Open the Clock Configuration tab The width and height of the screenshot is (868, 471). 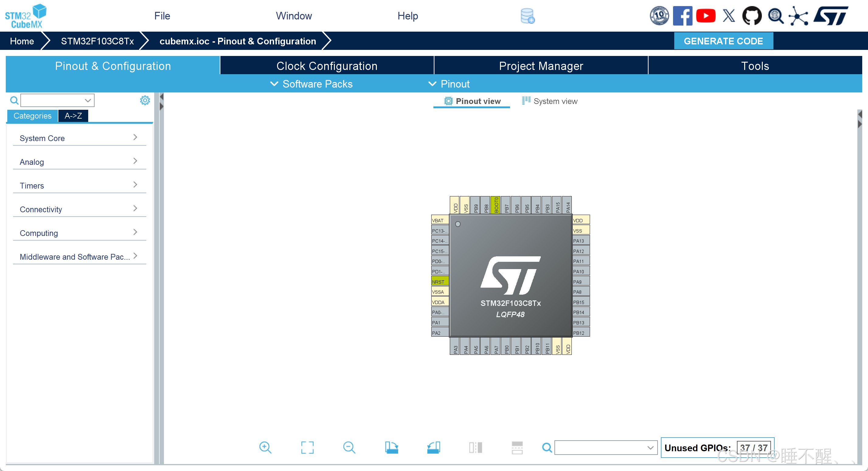pyautogui.click(x=327, y=66)
